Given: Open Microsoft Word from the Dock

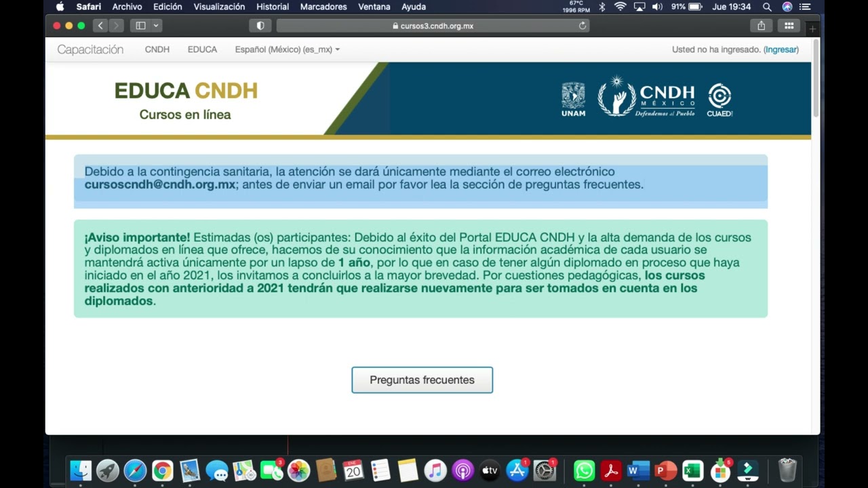Looking at the screenshot, I should 638,470.
